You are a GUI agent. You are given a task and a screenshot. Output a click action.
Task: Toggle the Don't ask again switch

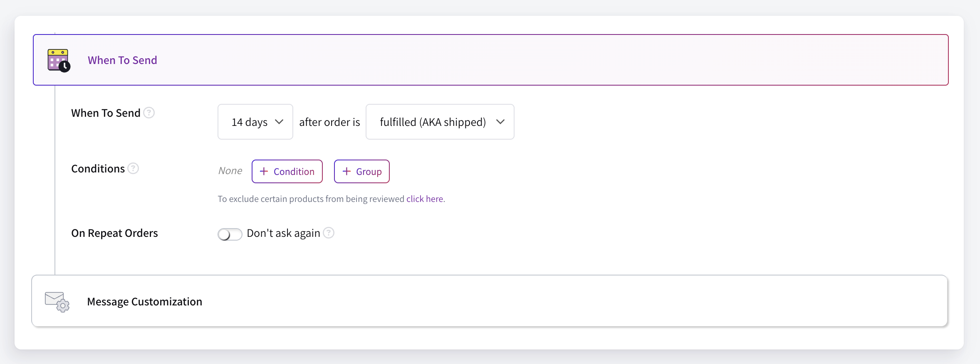point(230,234)
